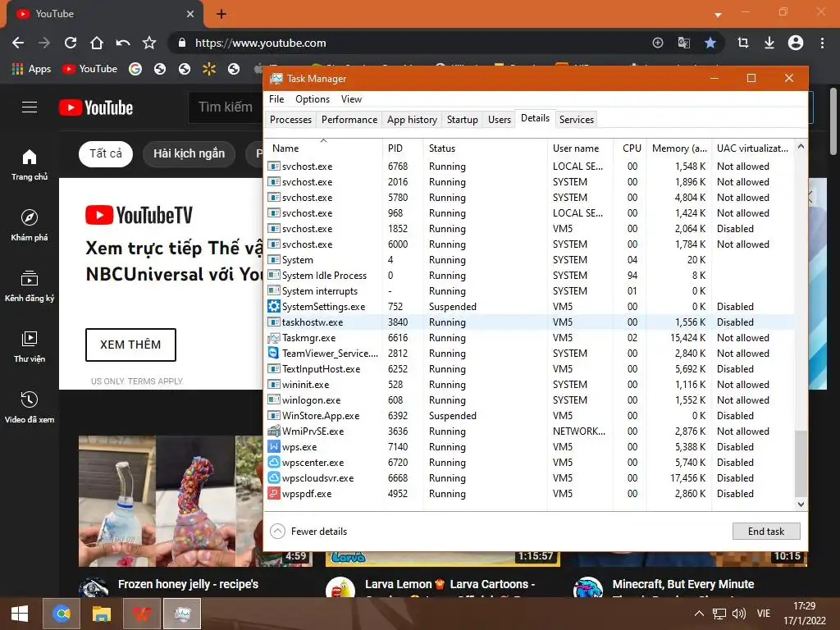Image resolution: width=840 pixels, height=630 pixels.
Task: Open the Google bookmark icon
Action: pos(135,69)
